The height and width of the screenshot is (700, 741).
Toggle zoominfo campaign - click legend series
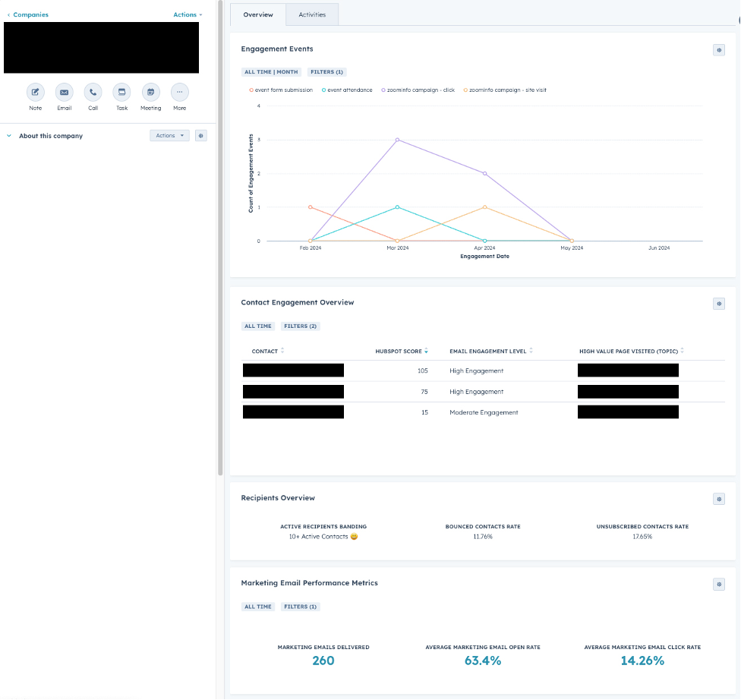[x=418, y=90]
